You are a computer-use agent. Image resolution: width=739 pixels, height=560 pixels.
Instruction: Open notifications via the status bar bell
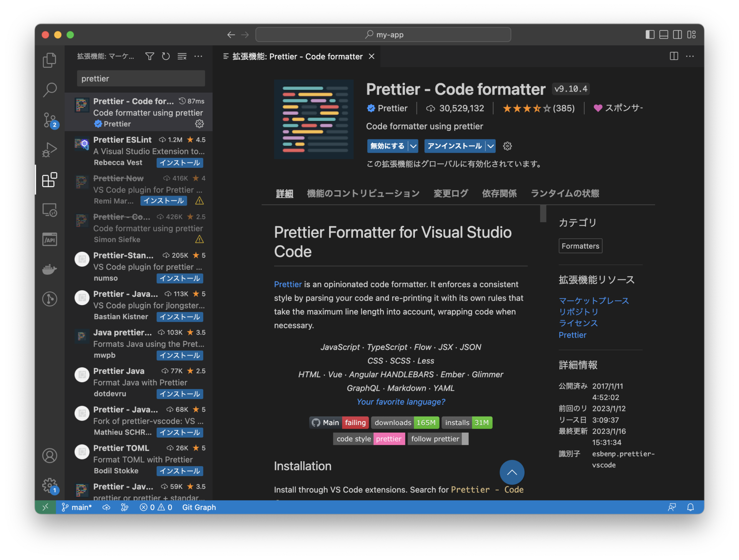(691, 507)
